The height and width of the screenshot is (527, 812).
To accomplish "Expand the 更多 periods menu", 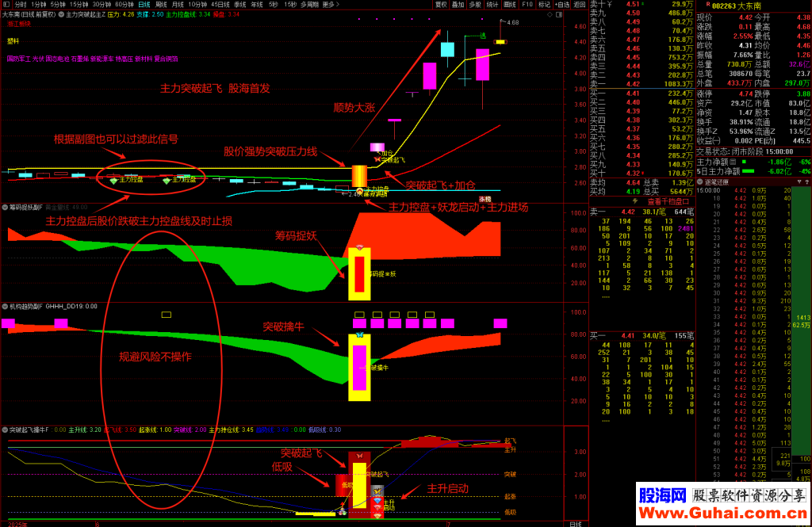I will coord(331,4).
